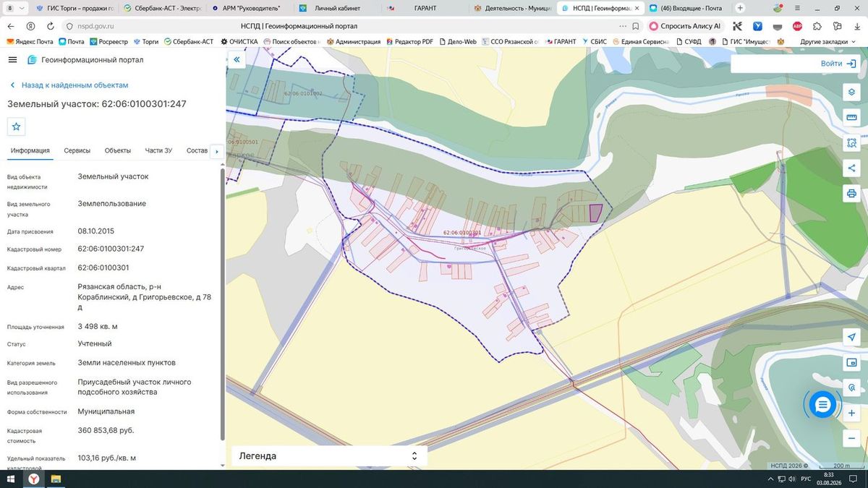Open СБИС bookmark

pos(594,41)
